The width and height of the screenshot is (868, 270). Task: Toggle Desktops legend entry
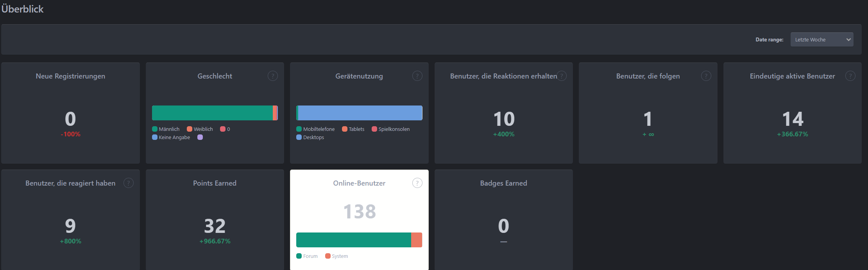coord(310,137)
